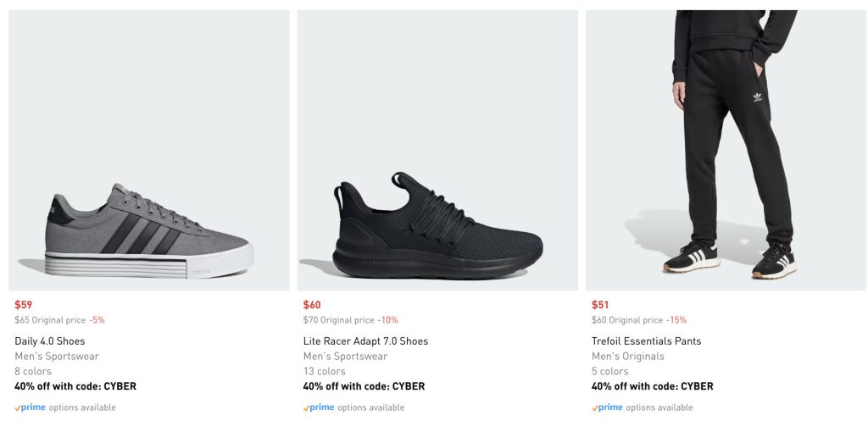View the 13 colors option for Lite Racer
This screenshot has height=432, width=868.
pyautogui.click(x=324, y=371)
